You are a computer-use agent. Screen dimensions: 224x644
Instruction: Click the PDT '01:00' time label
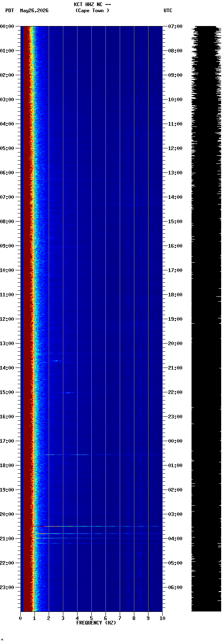point(7,51)
